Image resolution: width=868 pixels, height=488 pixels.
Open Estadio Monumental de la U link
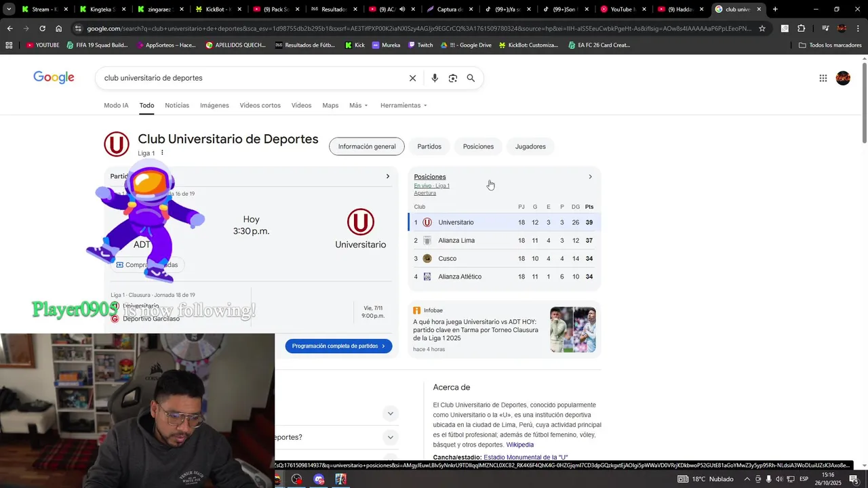tap(526, 457)
